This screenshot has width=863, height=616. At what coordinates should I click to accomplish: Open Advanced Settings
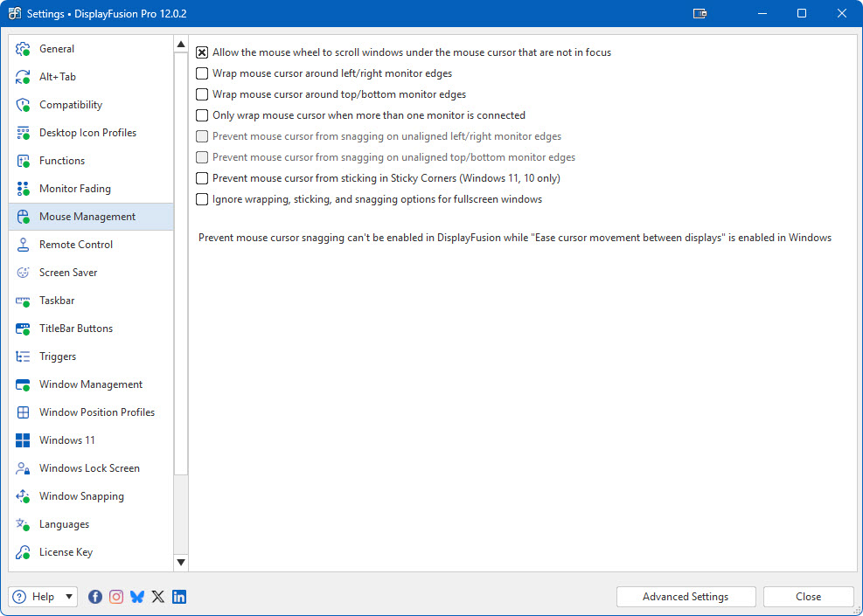tap(686, 597)
